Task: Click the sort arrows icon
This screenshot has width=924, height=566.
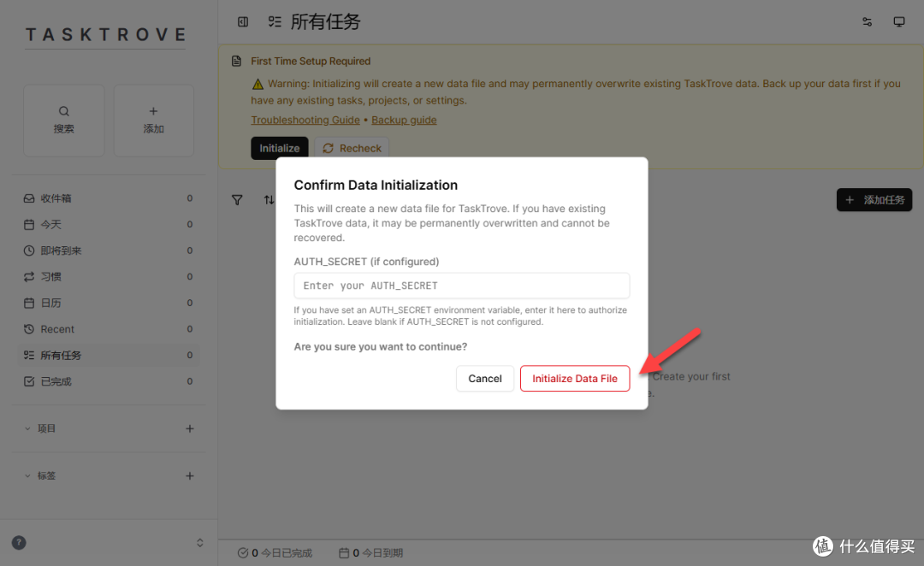Action: pos(269,200)
